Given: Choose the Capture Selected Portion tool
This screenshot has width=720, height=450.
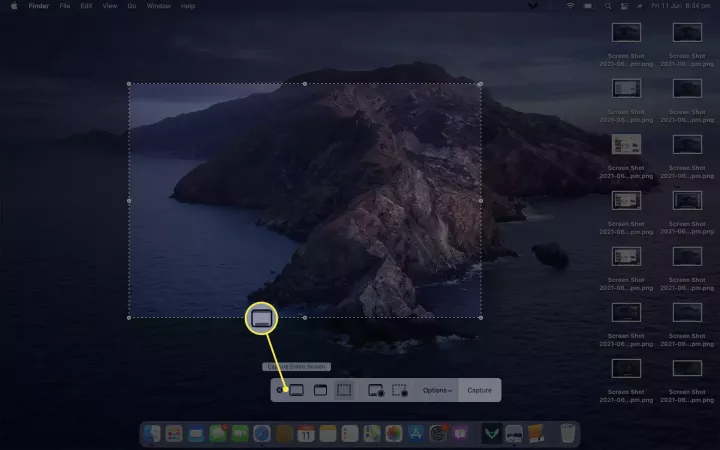Looking at the screenshot, I should [x=344, y=390].
